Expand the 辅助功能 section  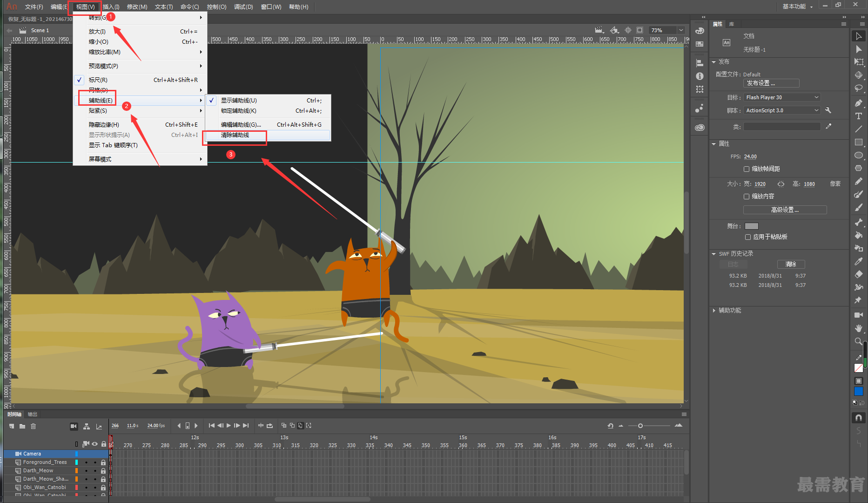[714, 311]
